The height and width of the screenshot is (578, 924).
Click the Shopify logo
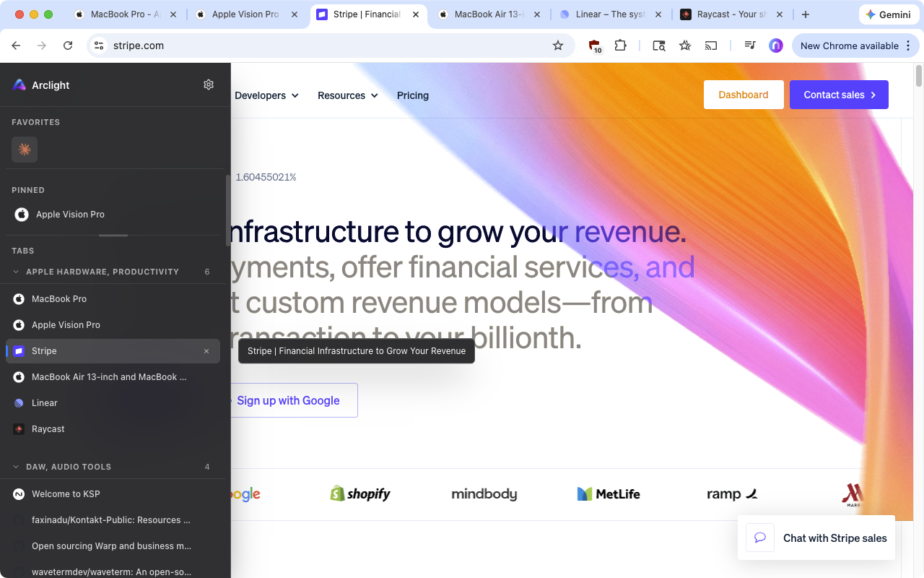point(359,494)
